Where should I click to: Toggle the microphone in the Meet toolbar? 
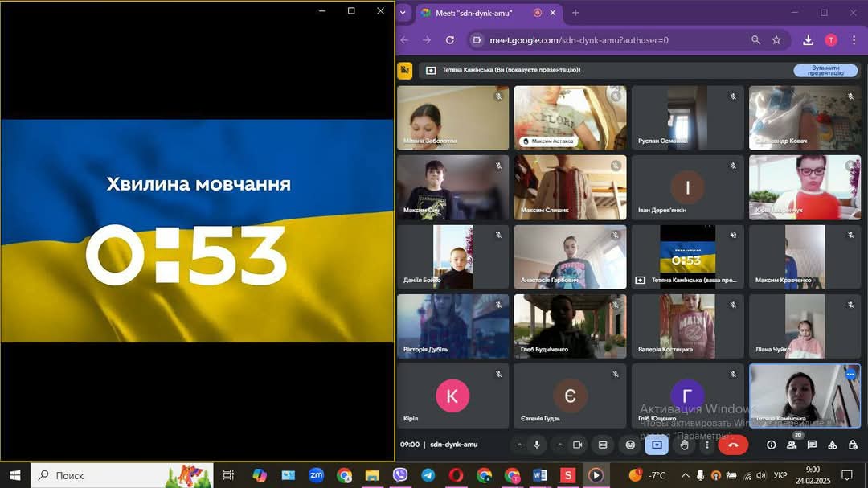coord(536,445)
